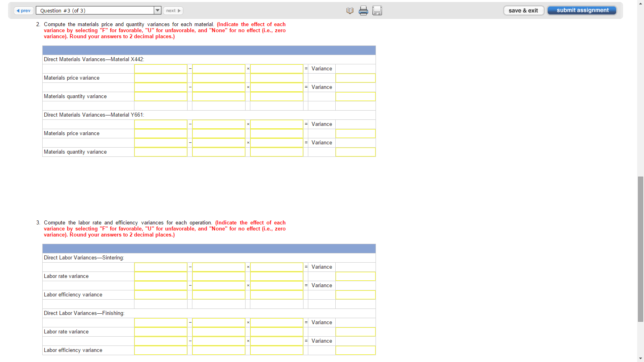The height and width of the screenshot is (362, 644).
Task: Click the vertical scrollbar thumb
Action: (640, 249)
